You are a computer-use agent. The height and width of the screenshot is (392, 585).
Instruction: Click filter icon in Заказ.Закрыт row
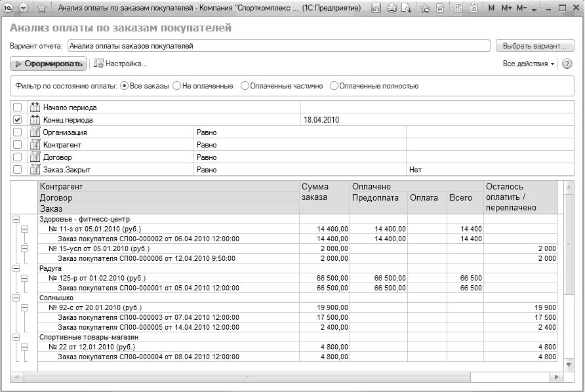35,170
